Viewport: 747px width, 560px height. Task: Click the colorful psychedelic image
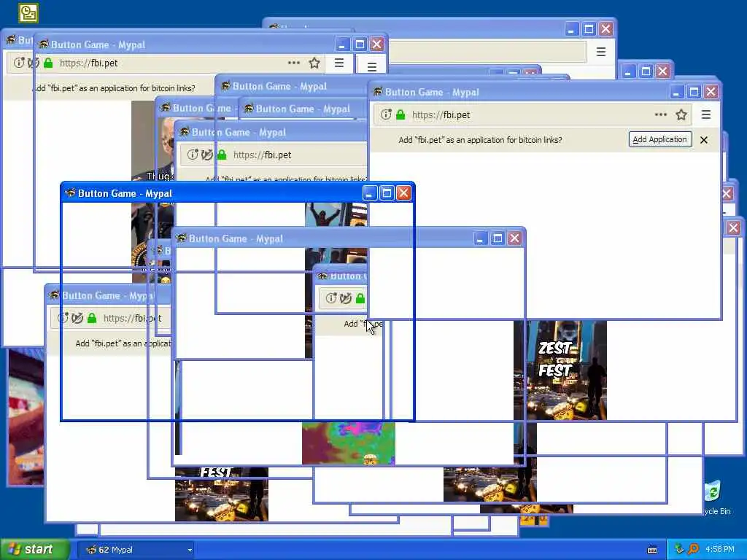tap(348, 443)
